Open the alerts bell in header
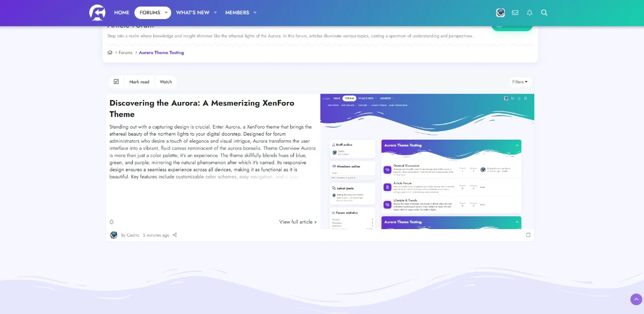The image size is (644, 314). 529,13
